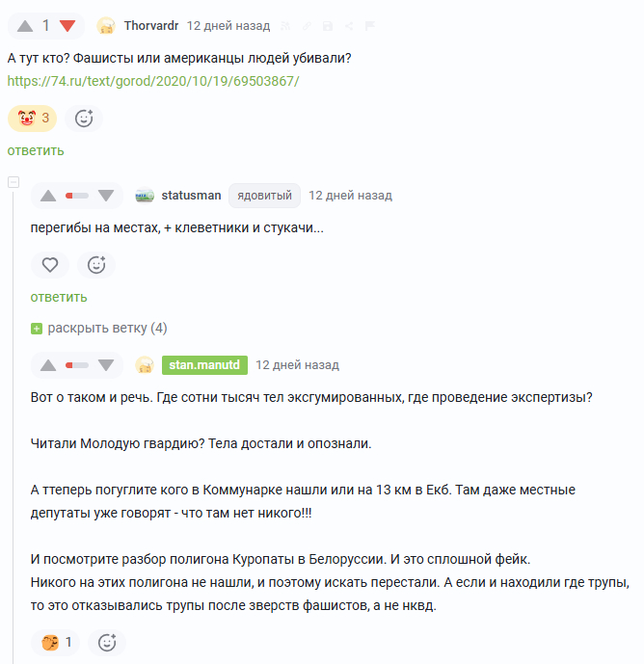The height and width of the screenshot is (664, 644).
Task: Click the RSS subscribe icon next to Thorvardr's timestamp
Action: click(x=285, y=26)
